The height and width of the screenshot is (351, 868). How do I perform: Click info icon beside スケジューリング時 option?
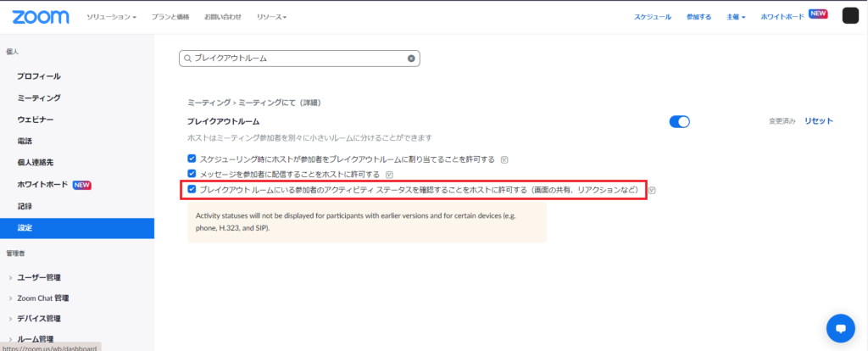(504, 159)
